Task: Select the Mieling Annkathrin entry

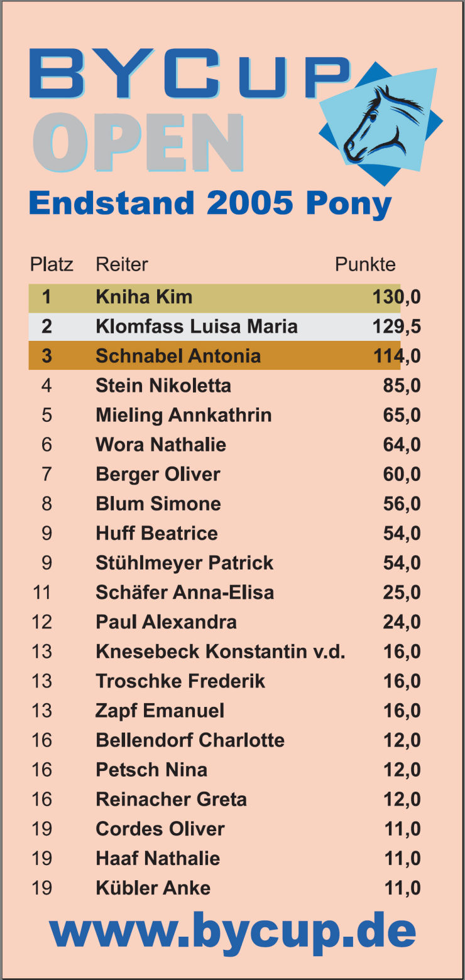Action: [x=183, y=415]
